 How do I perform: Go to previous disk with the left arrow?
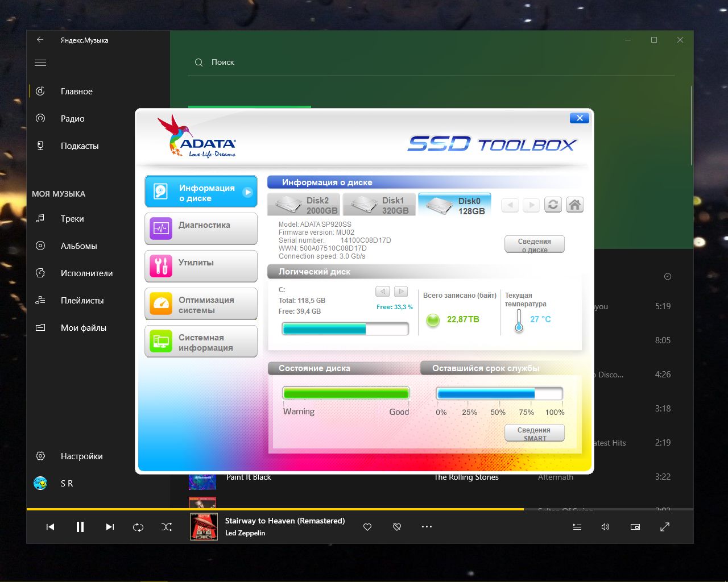click(510, 205)
